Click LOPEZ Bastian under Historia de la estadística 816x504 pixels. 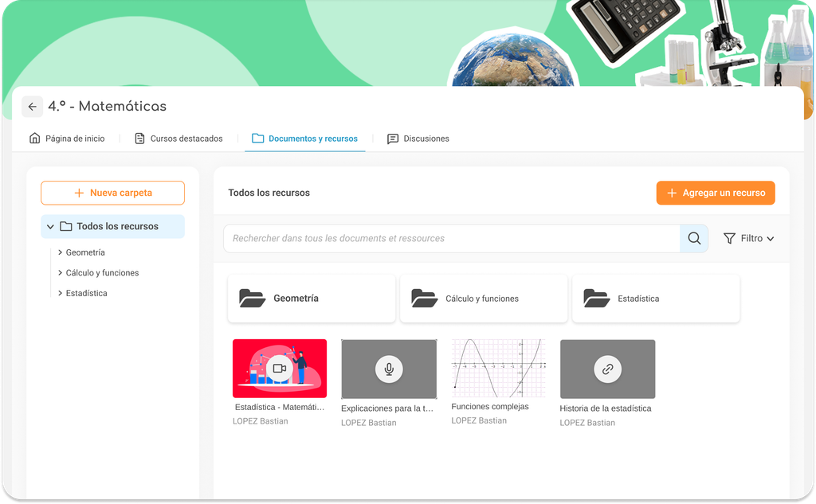587,422
